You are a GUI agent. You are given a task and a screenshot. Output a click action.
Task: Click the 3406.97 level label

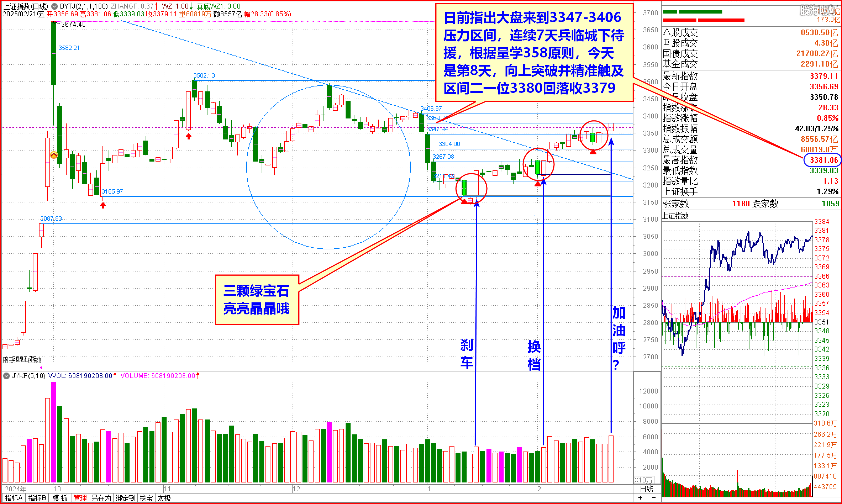click(x=431, y=109)
